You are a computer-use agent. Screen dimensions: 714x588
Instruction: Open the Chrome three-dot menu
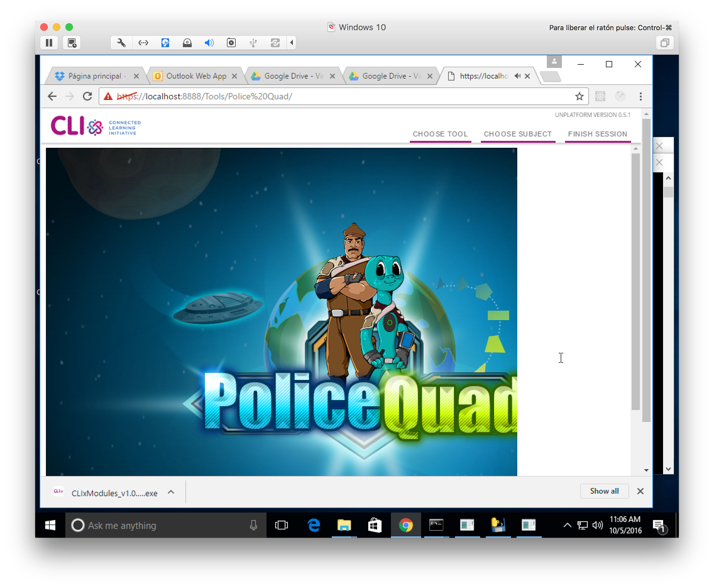click(x=640, y=96)
